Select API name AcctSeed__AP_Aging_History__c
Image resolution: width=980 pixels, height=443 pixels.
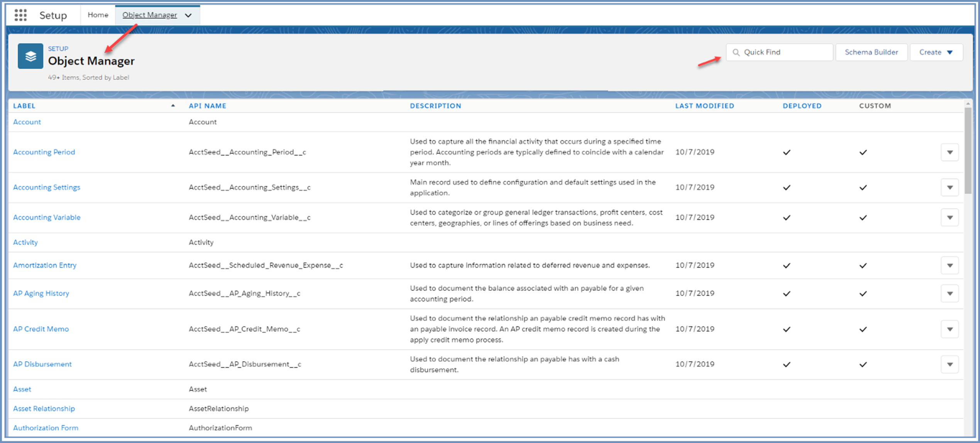(x=245, y=294)
